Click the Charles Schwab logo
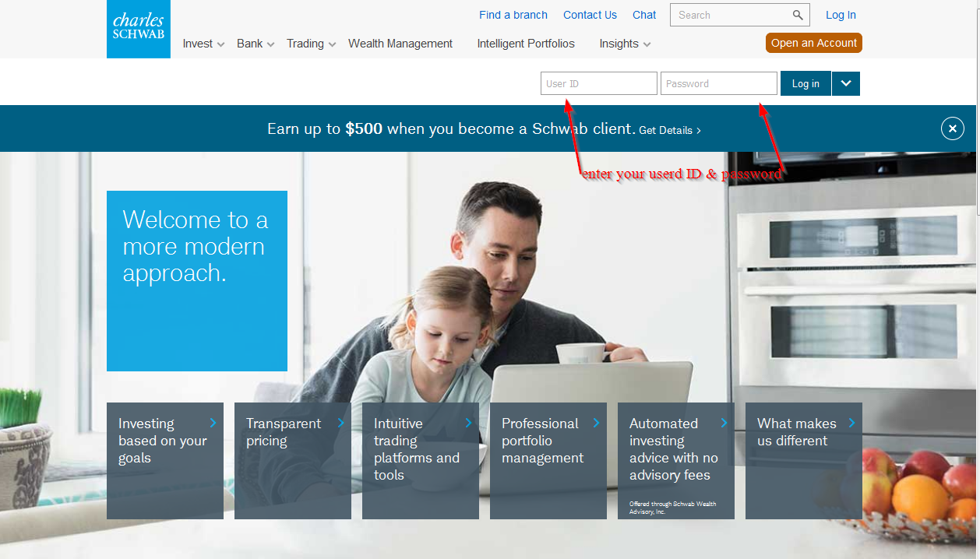The height and width of the screenshot is (559, 980). click(139, 29)
